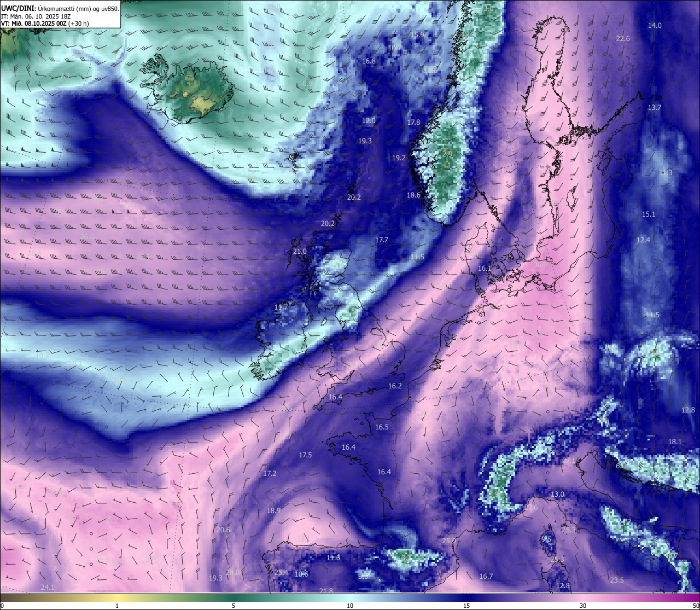Select the 0 label on the color scale
Viewport: 700px width, 610px height.
(x=2, y=606)
